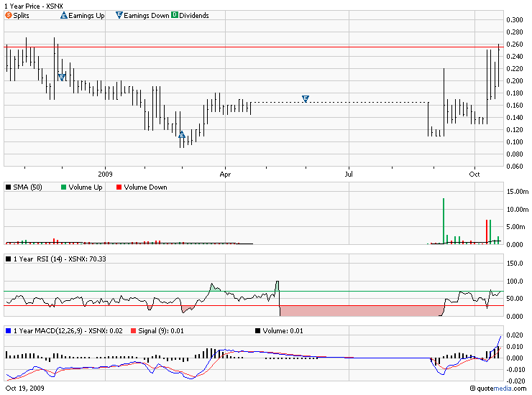Click the green Volume Up legend swatch
Image resolution: width=532 pixels, height=395 pixels.
coord(64,187)
